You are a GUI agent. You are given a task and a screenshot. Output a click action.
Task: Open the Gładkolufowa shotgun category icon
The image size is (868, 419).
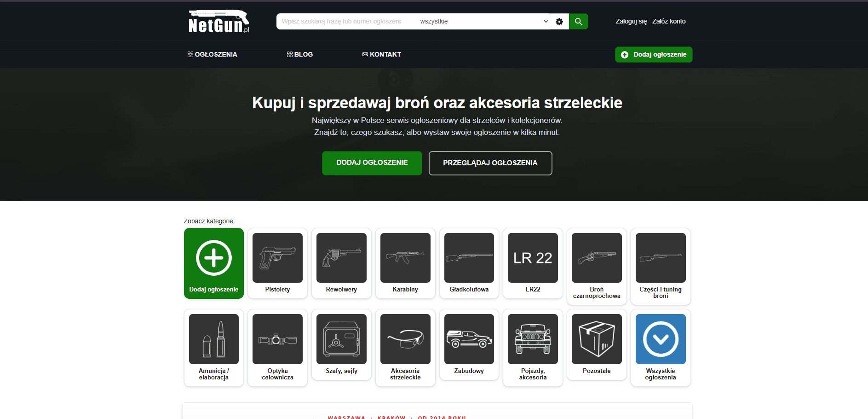click(469, 258)
